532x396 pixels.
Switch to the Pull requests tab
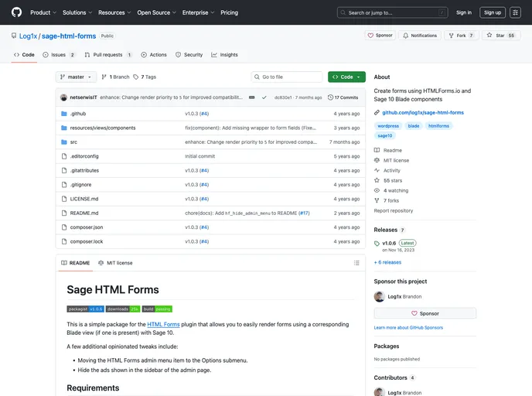click(x=108, y=55)
